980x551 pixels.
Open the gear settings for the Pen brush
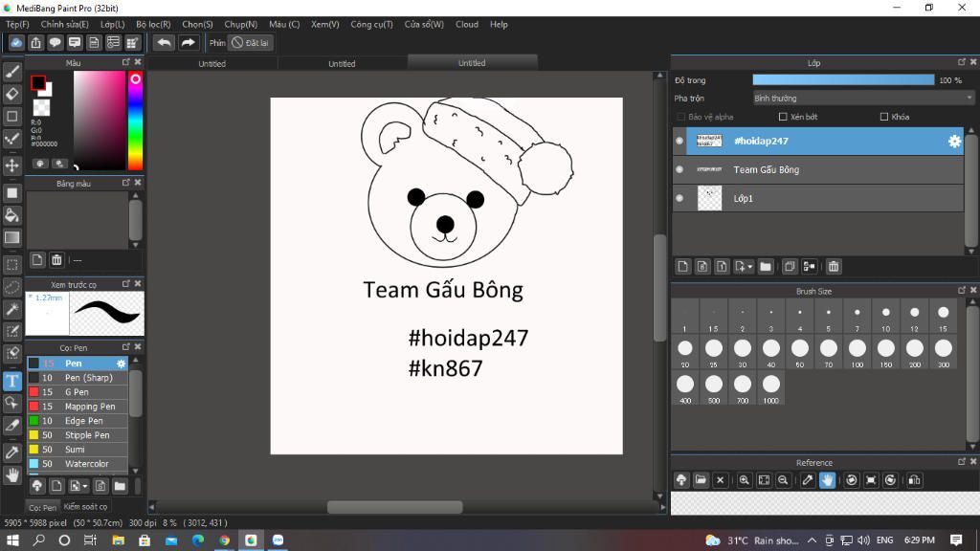coord(121,364)
